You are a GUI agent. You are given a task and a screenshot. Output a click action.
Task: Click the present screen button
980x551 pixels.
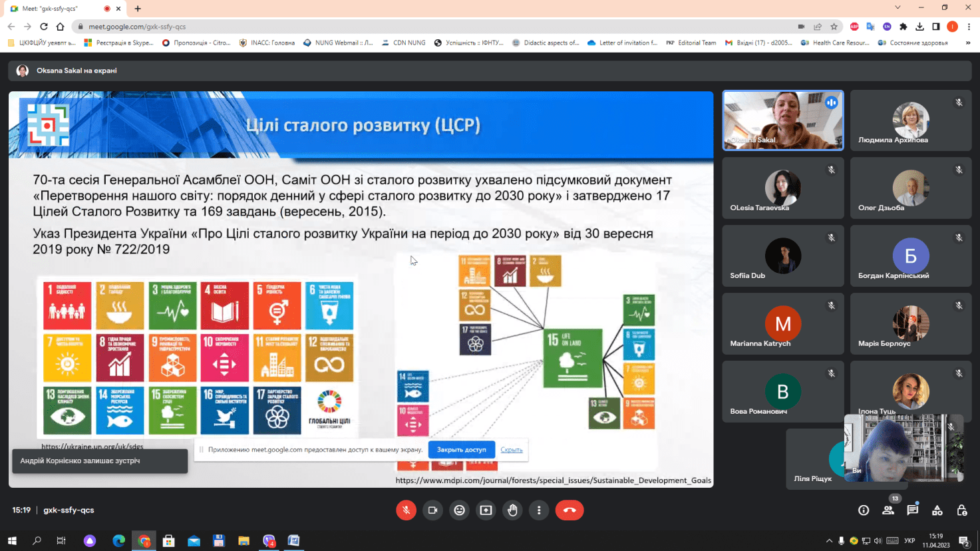[x=486, y=510]
